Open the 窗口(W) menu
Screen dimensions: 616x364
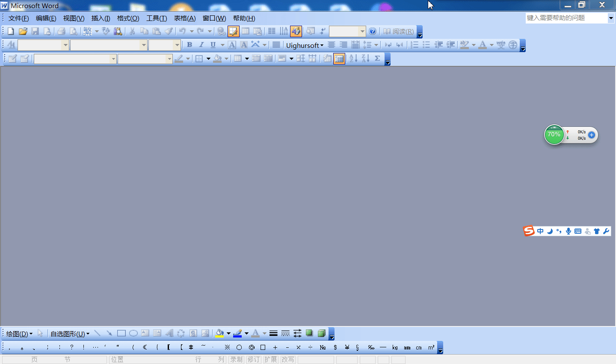tap(214, 18)
